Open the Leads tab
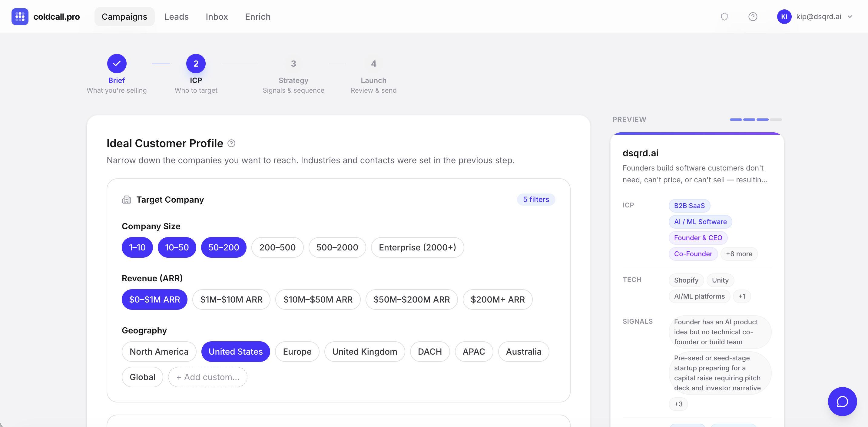Viewport: 868px width, 427px height. tap(176, 17)
